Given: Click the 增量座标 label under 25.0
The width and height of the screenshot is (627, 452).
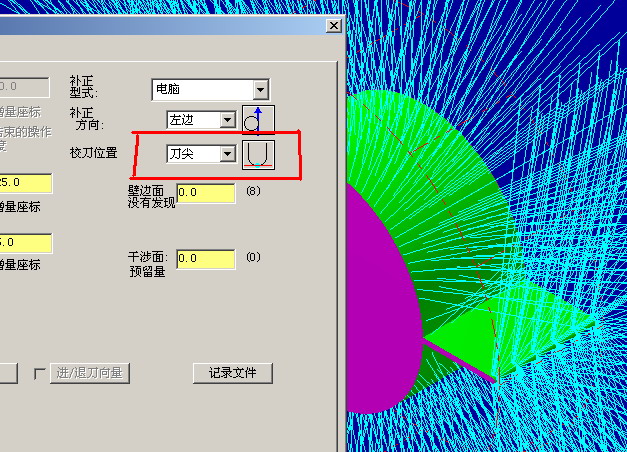Looking at the screenshot, I should pos(20,207).
